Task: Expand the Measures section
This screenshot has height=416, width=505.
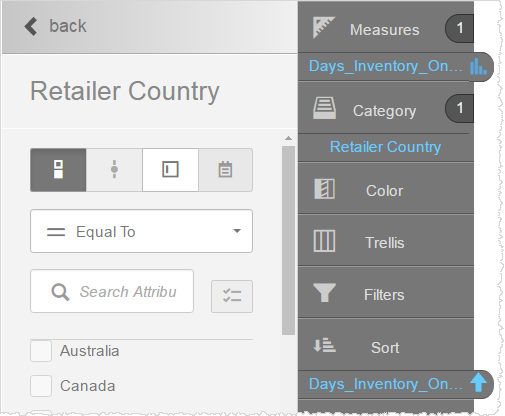Action: click(x=386, y=29)
